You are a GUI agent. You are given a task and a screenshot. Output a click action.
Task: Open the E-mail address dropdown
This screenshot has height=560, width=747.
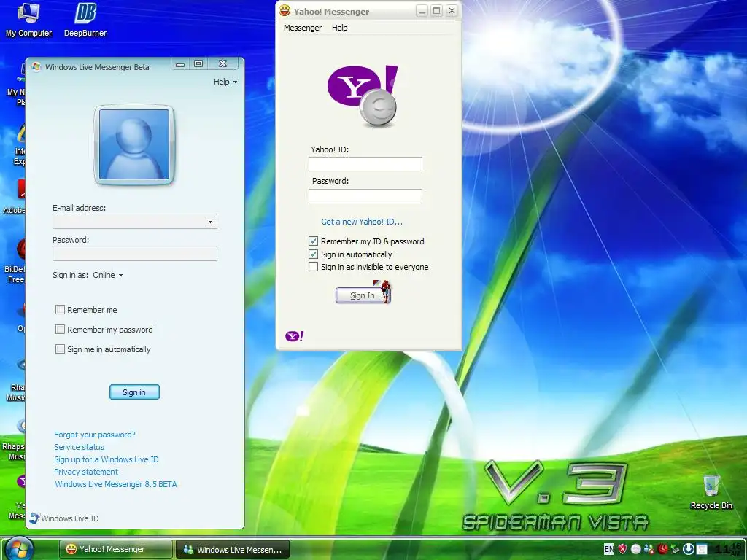(x=210, y=222)
